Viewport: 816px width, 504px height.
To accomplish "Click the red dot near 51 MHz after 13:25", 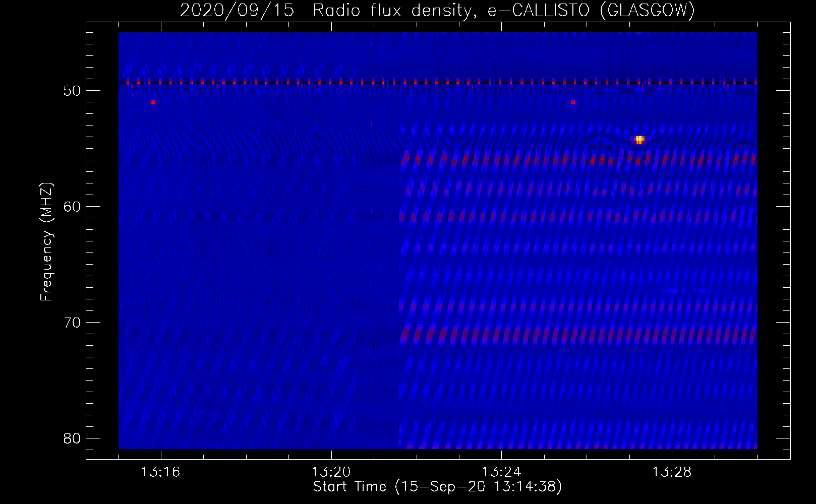I will click(573, 102).
